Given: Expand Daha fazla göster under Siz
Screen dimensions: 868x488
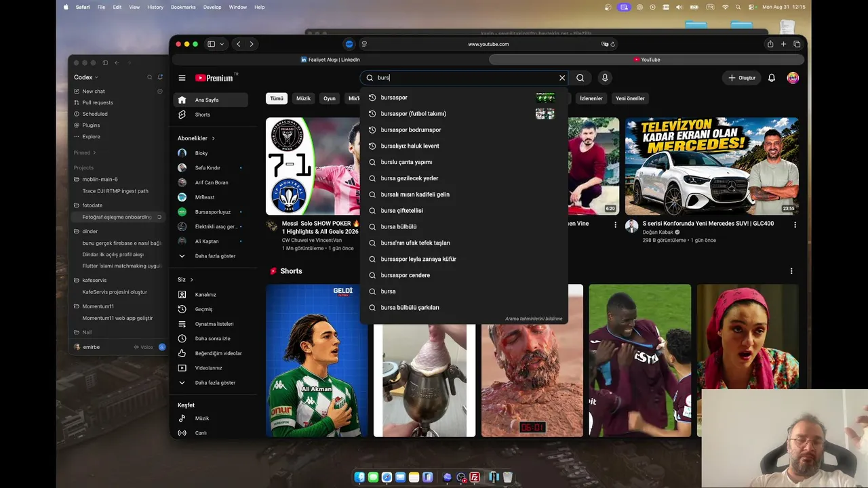Looking at the screenshot, I should (210, 383).
